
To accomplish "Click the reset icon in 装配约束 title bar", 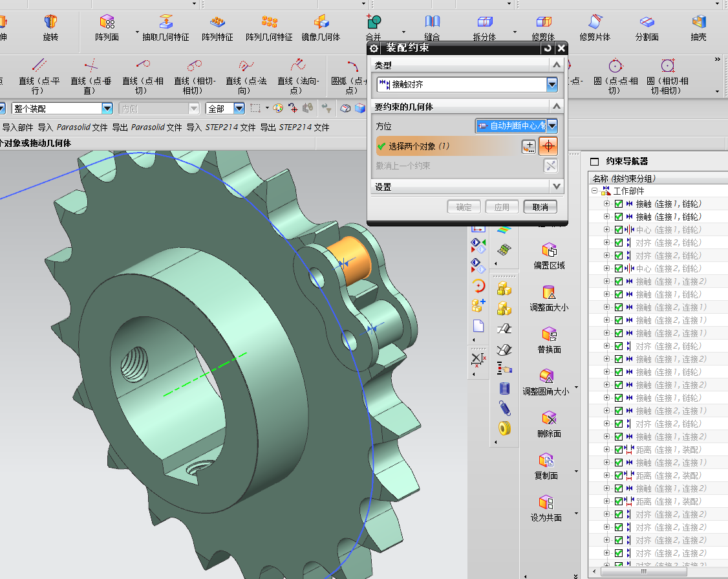I will [548, 49].
